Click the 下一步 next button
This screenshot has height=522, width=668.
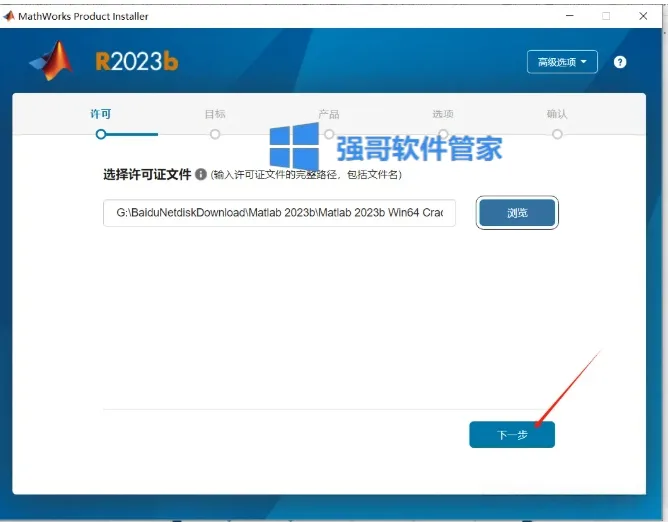point(512,435)
